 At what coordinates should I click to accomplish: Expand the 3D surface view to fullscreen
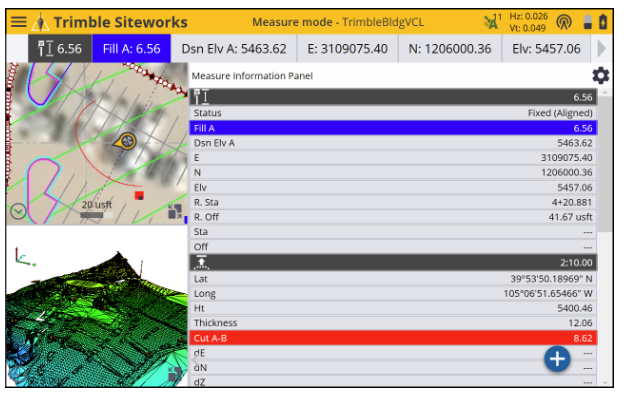pos(175,374)
